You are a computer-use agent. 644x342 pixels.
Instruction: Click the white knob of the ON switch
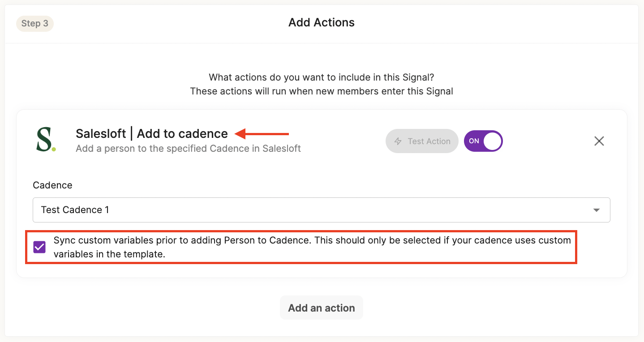(x=493, y=141)
